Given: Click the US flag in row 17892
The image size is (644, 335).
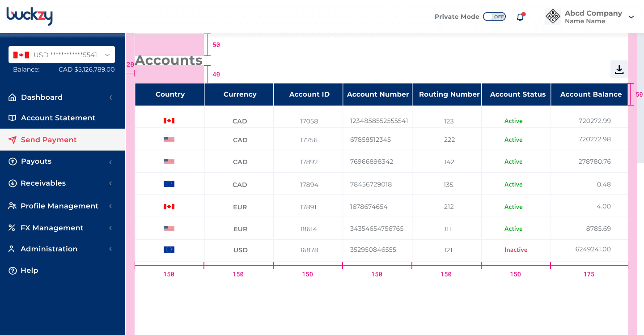Looking at the screenshot, I should pos(169,161).
